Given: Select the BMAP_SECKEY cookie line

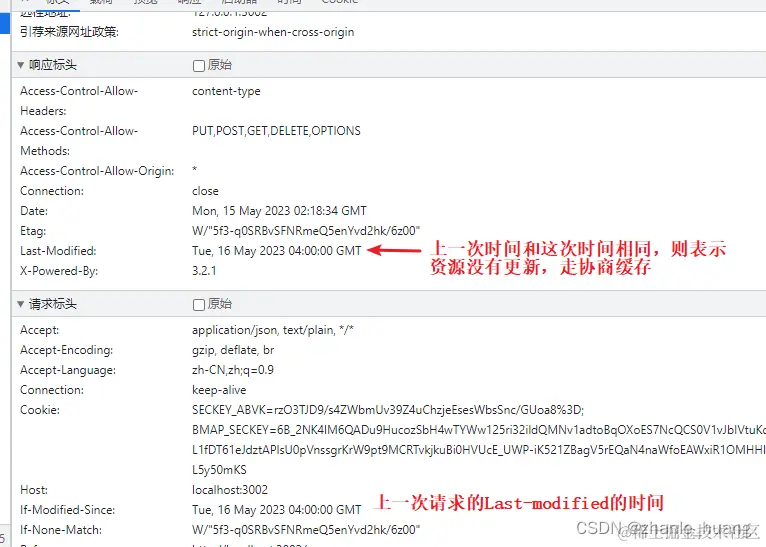Looking at the screenshot, I should click(x=479, y=430).
